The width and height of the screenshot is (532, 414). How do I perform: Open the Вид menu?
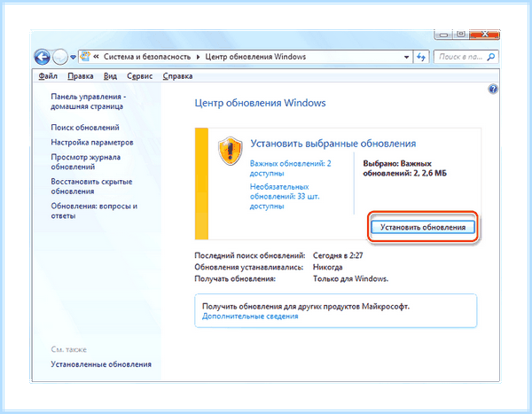pyautogui.click(x=110, y=76)
